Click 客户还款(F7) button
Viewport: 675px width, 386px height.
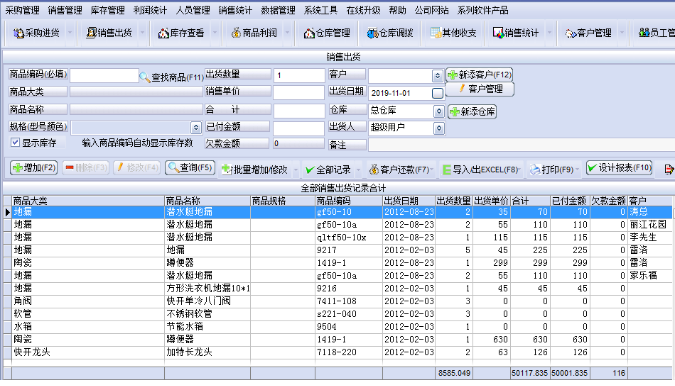click(399, 170)
